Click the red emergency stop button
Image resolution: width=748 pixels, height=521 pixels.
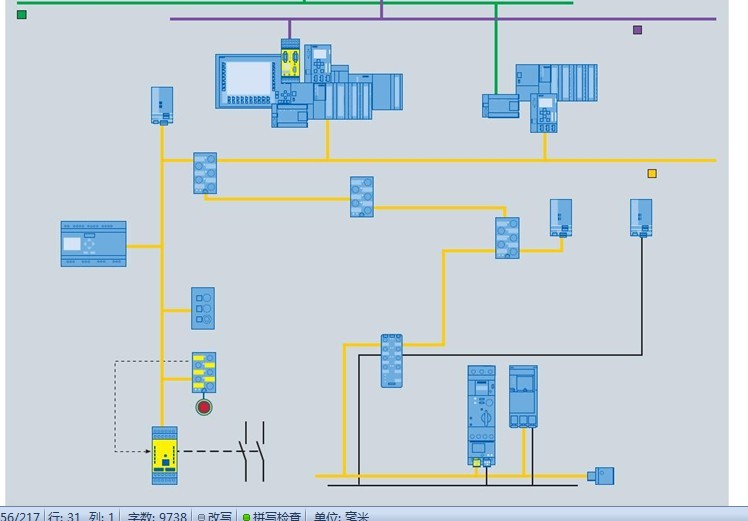coord(204,406)
